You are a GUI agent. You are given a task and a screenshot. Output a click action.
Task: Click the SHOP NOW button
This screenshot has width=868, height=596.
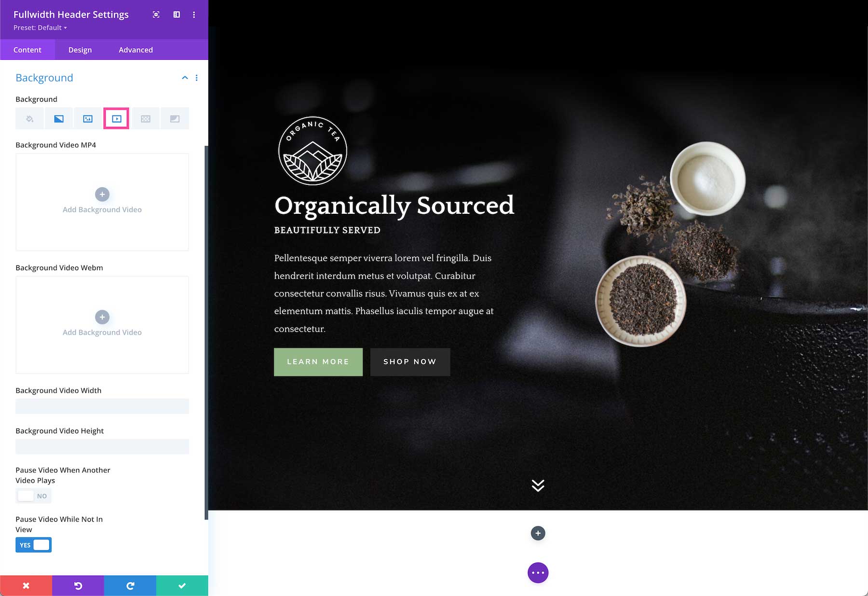[410, 362]
